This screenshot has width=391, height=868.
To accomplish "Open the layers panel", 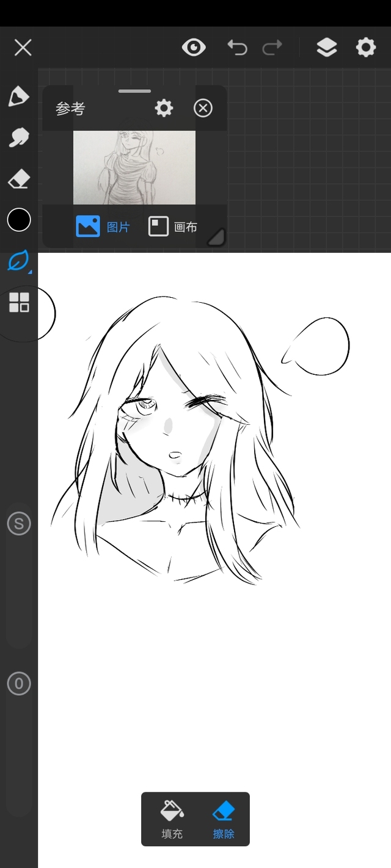I will point(327,47).
